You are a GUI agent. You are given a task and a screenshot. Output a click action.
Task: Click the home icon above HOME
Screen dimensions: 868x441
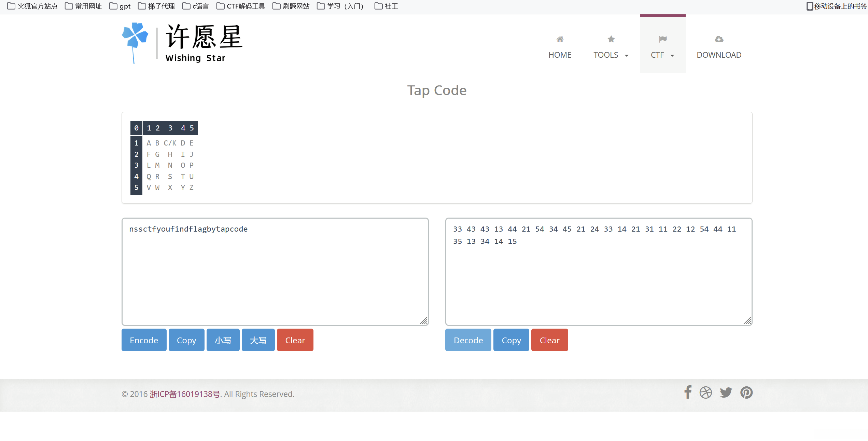(560, 39)
